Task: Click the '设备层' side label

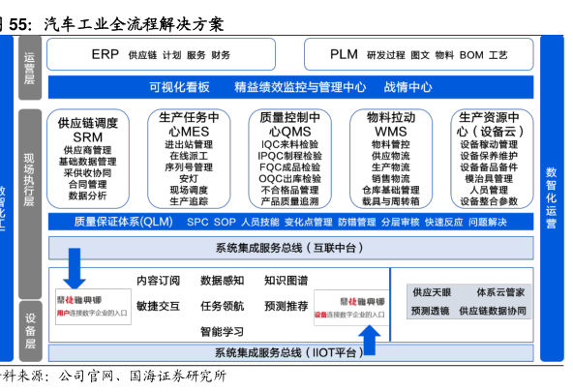Action: point(30,331)
